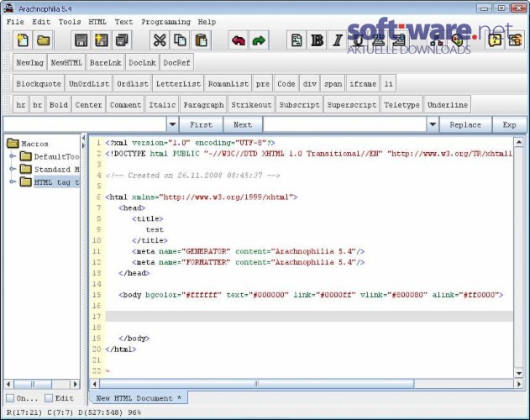Open the Edit menu
This screenshot has height=420, width=530.
(x=41, y=22)
